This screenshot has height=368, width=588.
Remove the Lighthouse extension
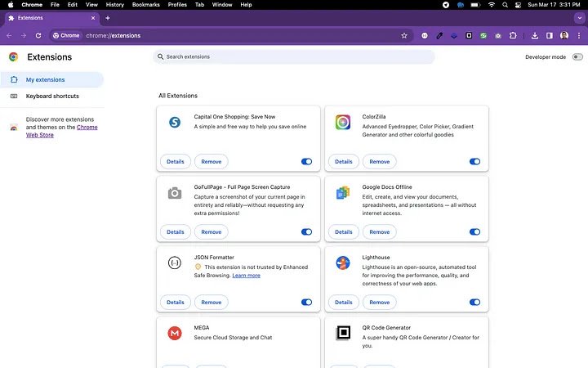click(x=380, y=302)
